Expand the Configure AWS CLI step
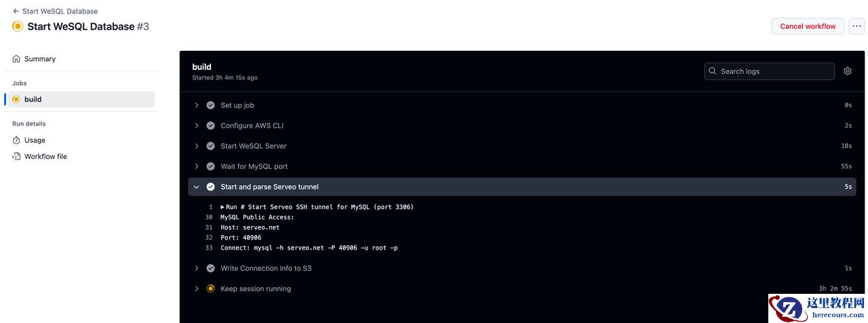Image resolution: width=868 pixels, height=323 pixels. 522,126
